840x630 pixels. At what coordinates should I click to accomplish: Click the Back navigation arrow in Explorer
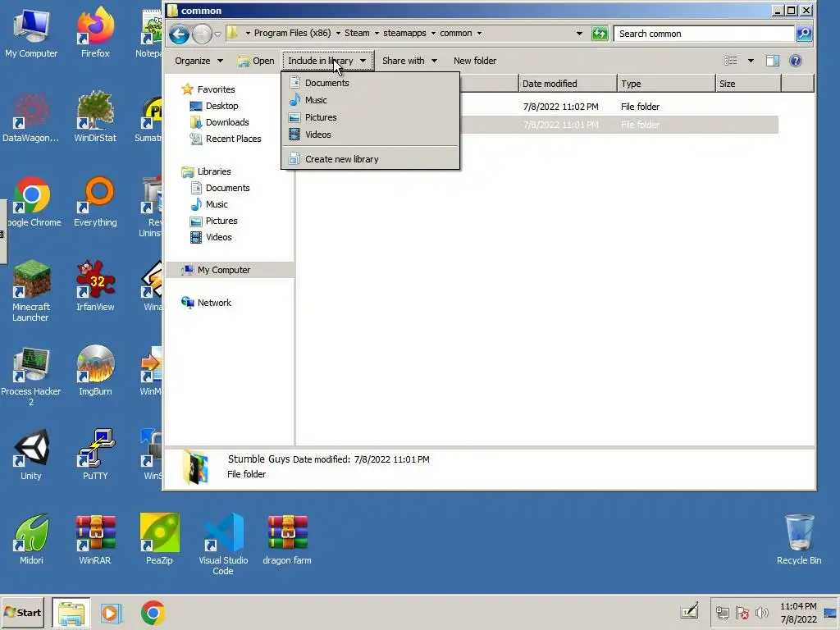tap(180, 34)
